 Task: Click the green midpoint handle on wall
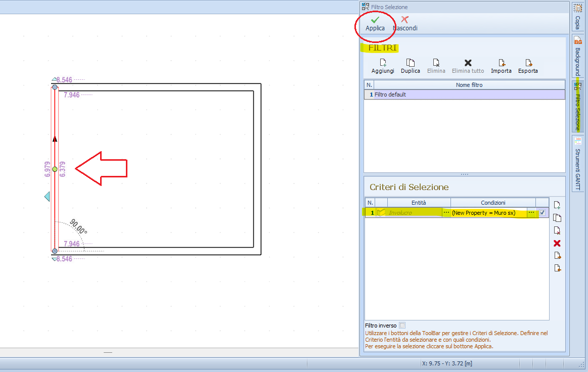tap(55, 169)
